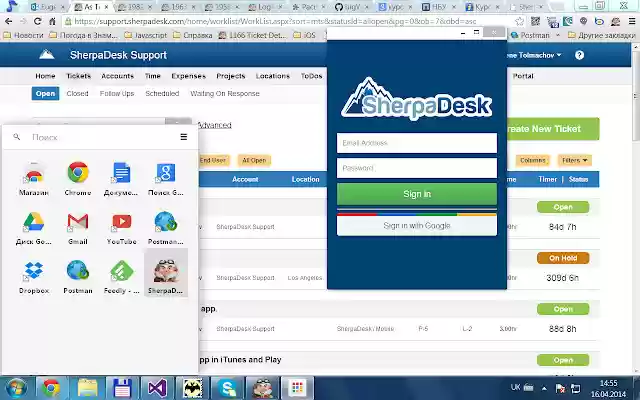Bookmark this page with the star
The width and height of the screenshot is (640, 400).
tap(519, 21)
